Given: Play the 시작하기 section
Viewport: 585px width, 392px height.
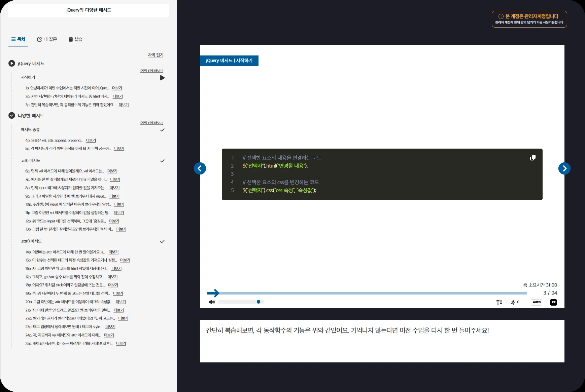Looking at the screenshot, I should [162, 78].
